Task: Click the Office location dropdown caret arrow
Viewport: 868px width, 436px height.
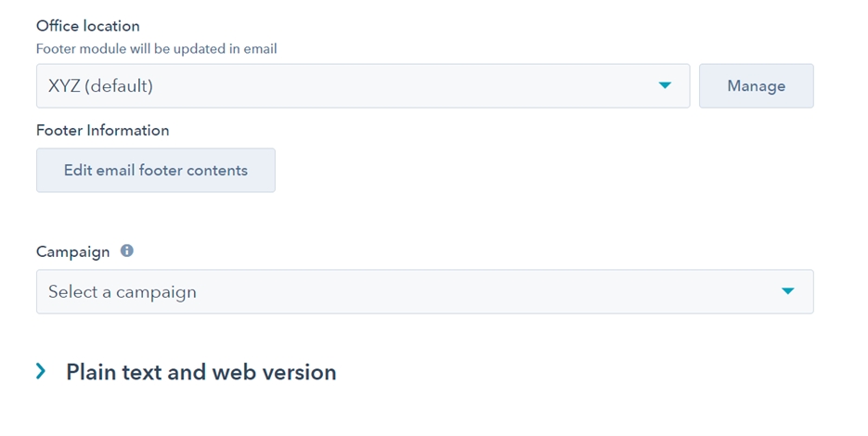Action: (x=665, y=85)
